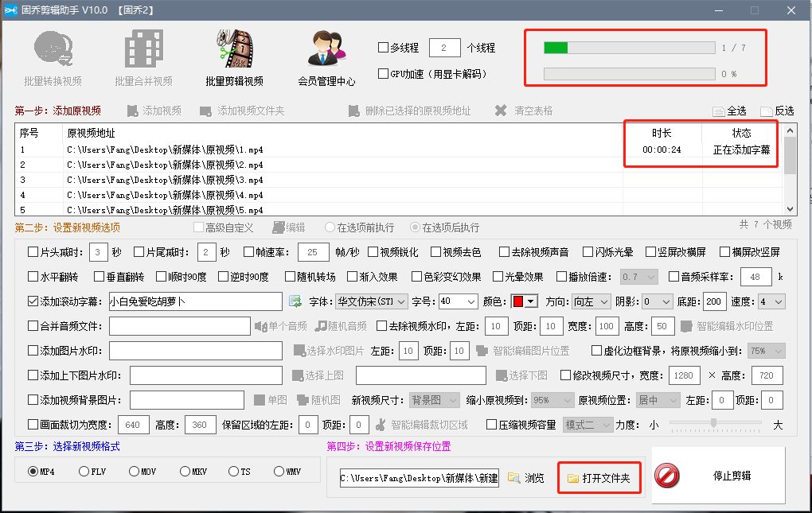Click the 清空表格 X icon
Screen dimensions: 812x513
(x=501, y=111)
